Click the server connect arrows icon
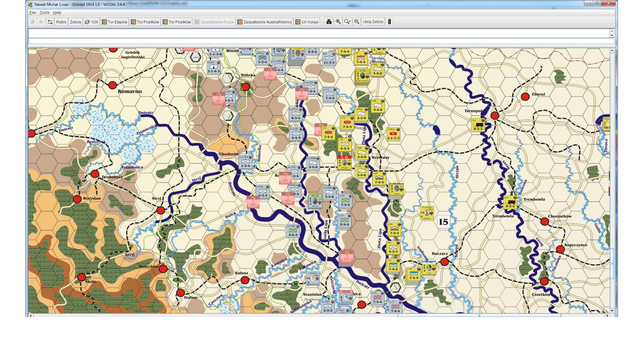Screen dimensions: 644x358 pos(50,22)
